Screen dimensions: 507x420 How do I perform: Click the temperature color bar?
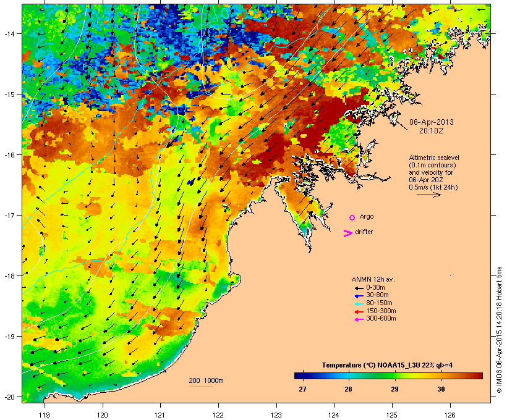pyautogui.click(x=388, y=376)
